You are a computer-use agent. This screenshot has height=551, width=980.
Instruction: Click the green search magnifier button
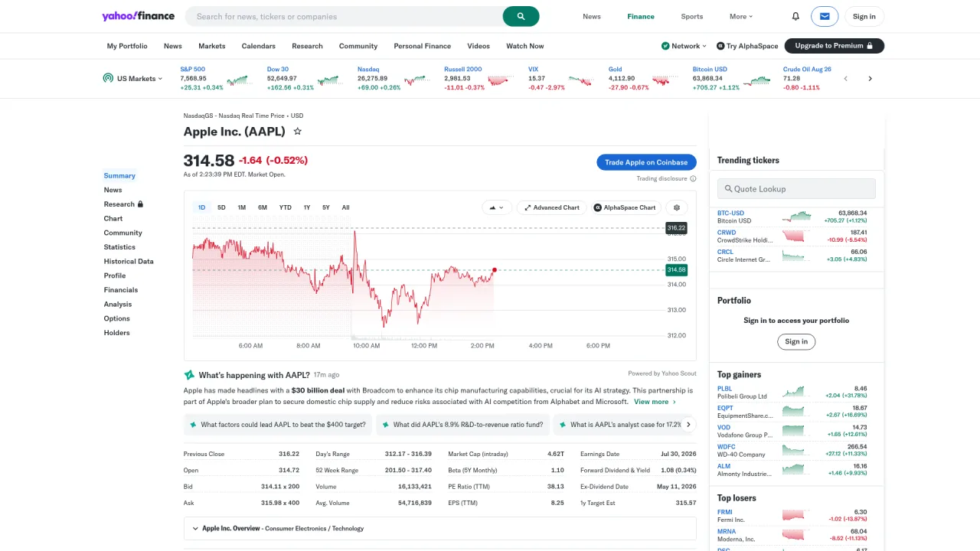[521, 16]
